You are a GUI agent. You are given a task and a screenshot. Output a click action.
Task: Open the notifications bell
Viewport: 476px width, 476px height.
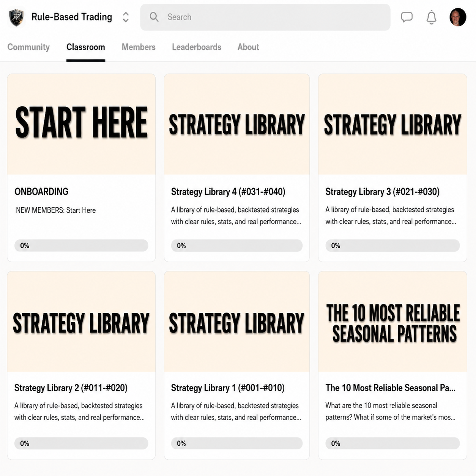point(431,17)
